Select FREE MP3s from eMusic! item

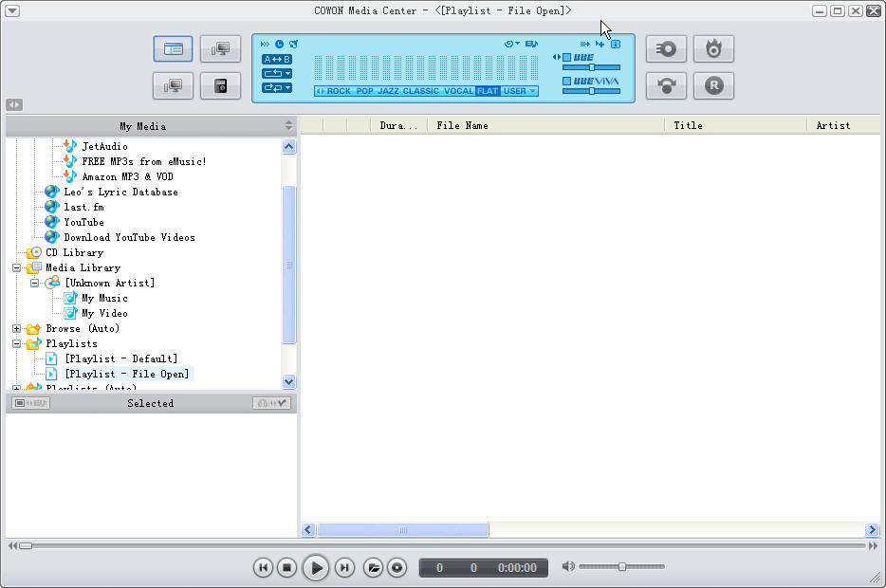144,161
